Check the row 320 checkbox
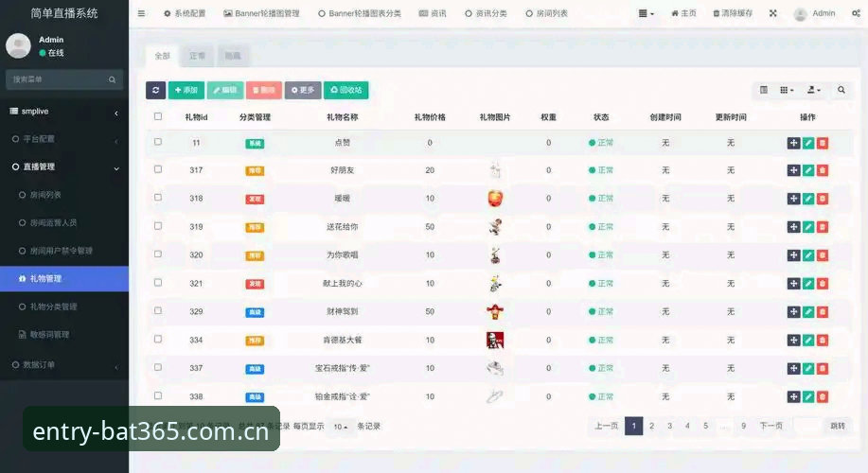Screen dimensions: 868x473 158,254
